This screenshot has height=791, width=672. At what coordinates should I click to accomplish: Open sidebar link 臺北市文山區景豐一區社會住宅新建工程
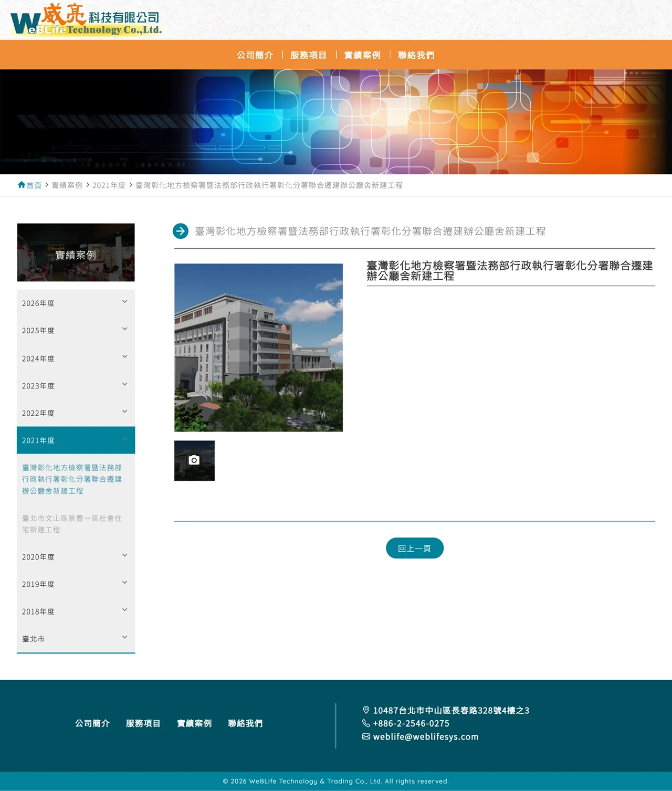[72, 524]
